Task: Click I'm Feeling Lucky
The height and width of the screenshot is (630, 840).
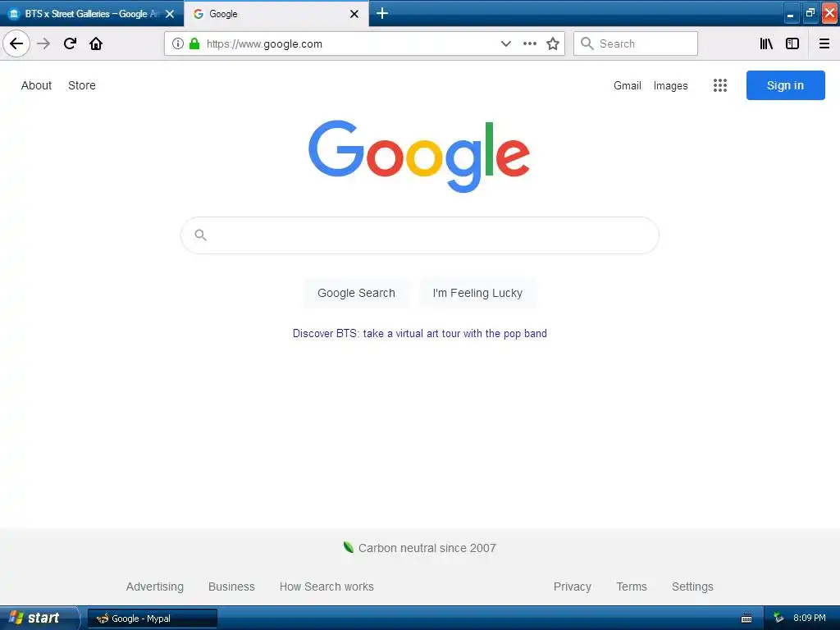Action: click(477, 293)
